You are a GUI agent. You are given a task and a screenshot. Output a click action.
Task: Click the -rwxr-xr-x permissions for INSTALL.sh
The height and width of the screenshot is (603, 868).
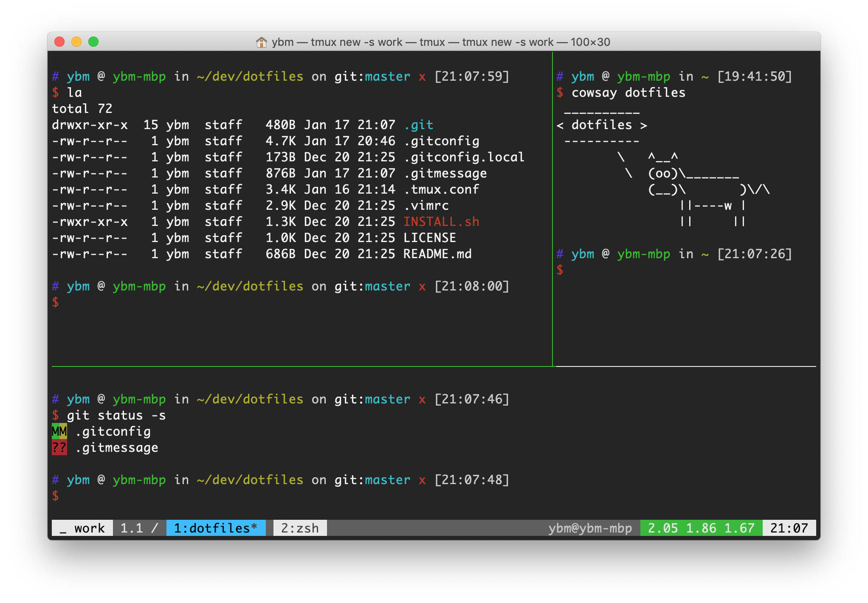tap(90, 222)
